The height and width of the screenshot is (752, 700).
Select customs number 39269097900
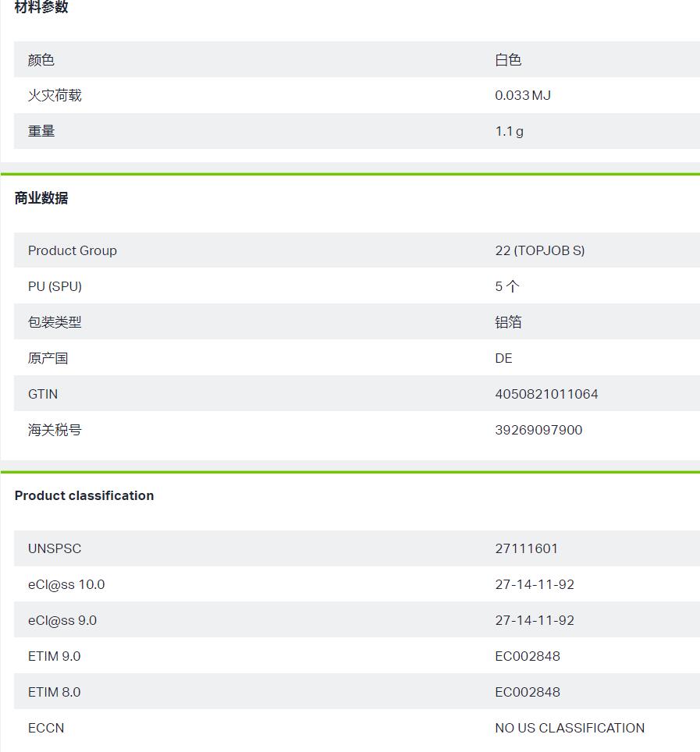click(538, 430)
